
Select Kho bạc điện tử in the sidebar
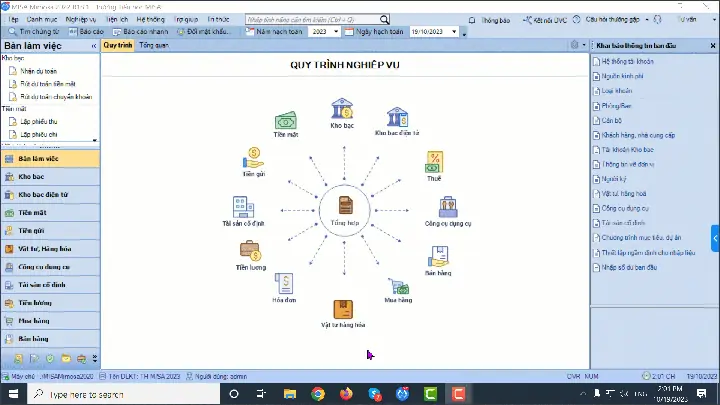44,195
